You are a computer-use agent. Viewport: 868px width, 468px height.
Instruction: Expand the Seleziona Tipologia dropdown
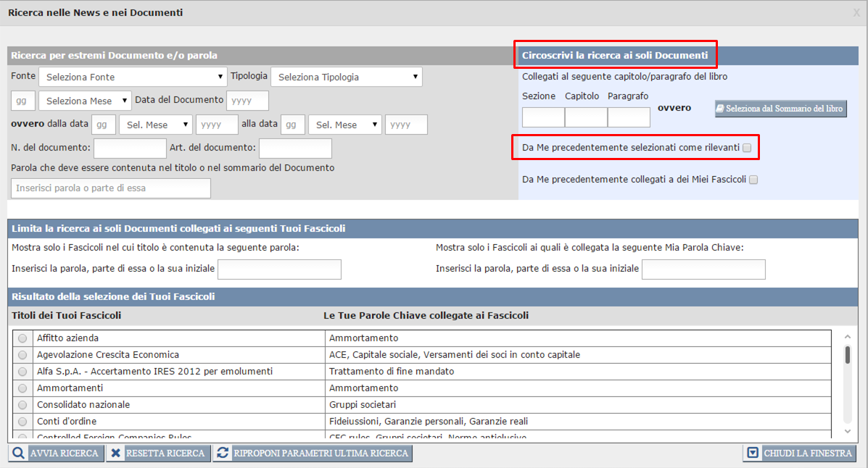[x=346, y=77]
